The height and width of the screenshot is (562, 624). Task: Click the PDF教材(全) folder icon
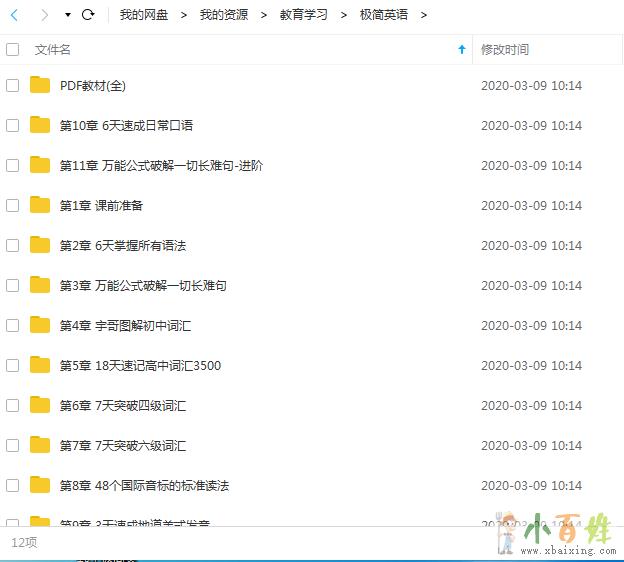click(x=40, y=85)
